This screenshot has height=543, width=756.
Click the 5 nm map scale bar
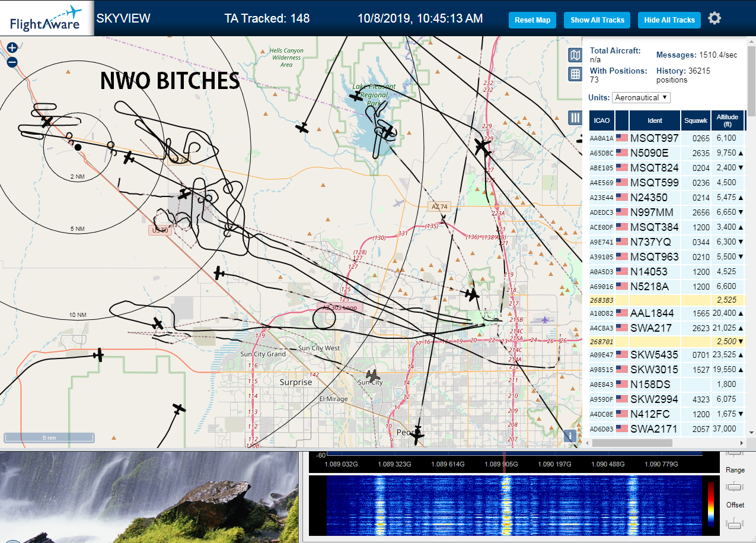(x=49, y=437)
